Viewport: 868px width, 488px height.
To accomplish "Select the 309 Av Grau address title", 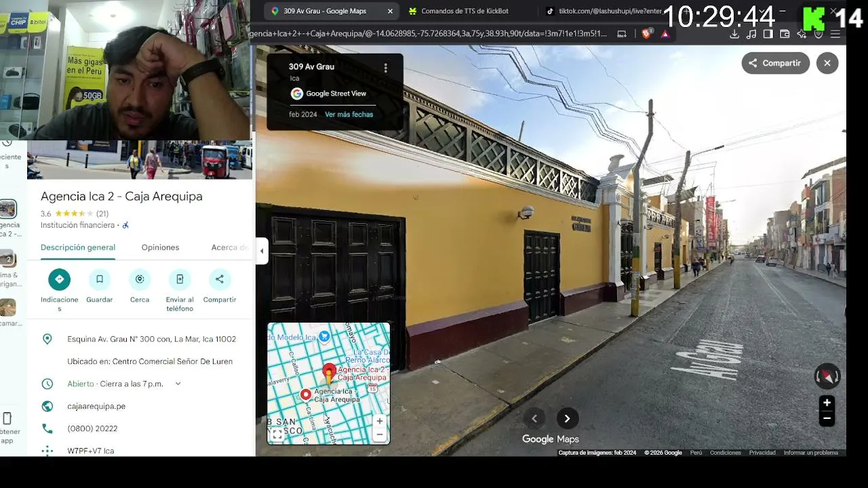I will pyautogui.click(x=311, y=66).
